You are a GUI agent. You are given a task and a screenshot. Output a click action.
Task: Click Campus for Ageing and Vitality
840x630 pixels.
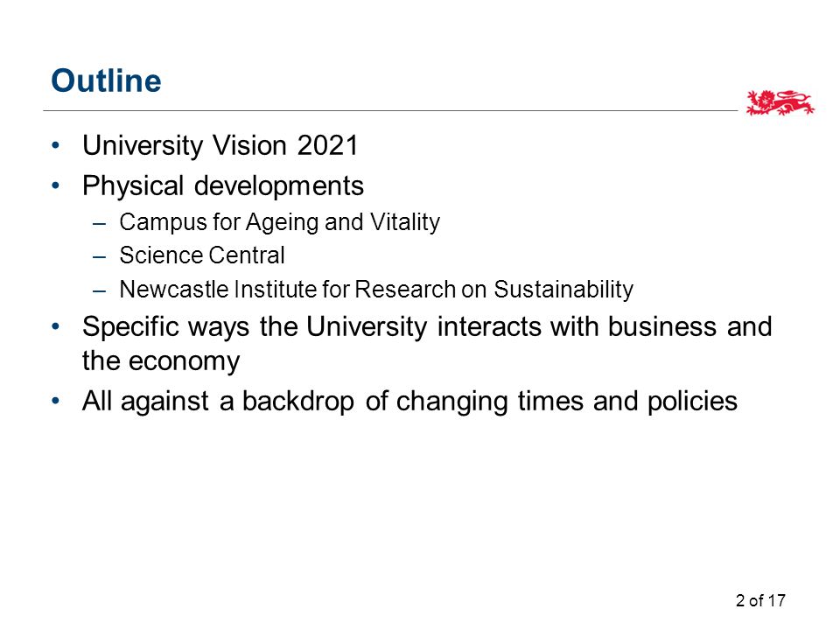[x=280, y=222]
